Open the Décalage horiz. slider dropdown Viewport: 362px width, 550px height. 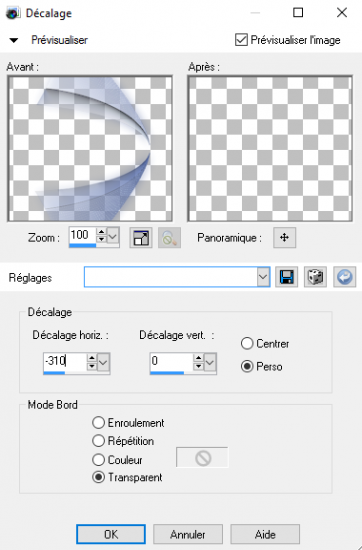103,362
